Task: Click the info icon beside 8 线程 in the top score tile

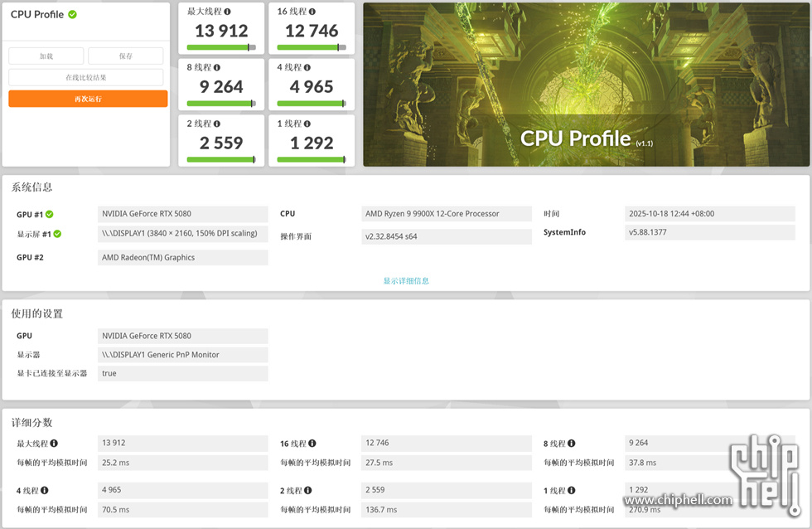Action: tap(217, 67)
